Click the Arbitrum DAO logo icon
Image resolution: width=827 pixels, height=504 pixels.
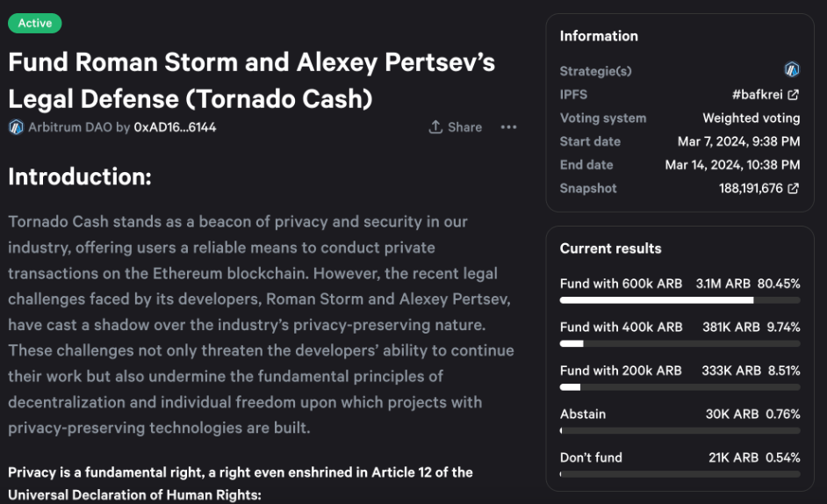pyautogui.click(x=16, y=127)
